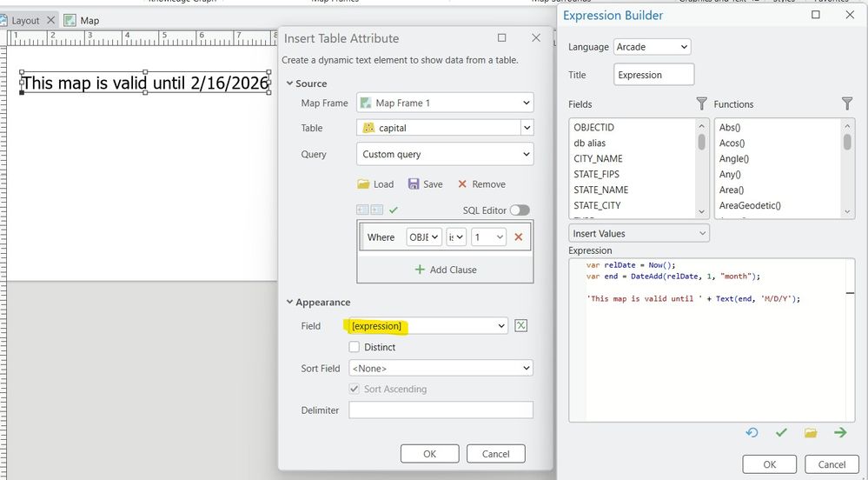This screenshot has width=868, height=480.
Task: Open the Map Frame dropdown
Action: coord(445,103)
